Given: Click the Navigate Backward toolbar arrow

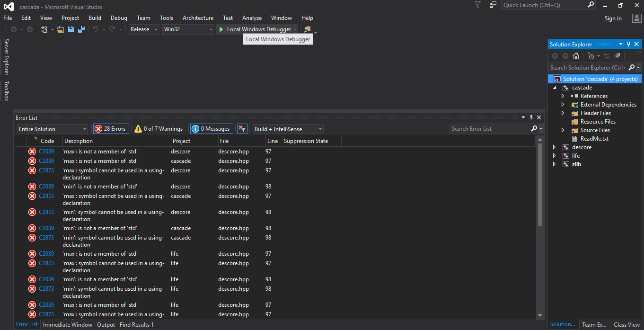Looking at the screenshot, I should pos(14,29).
